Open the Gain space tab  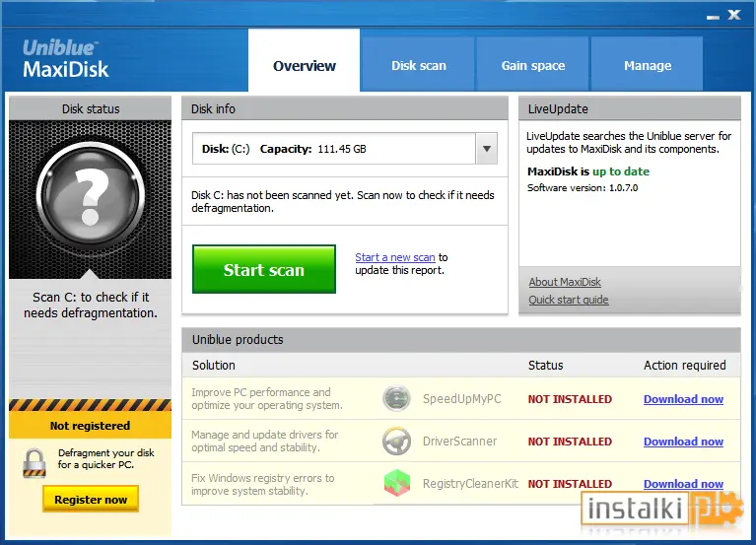[x=533, y=65]
